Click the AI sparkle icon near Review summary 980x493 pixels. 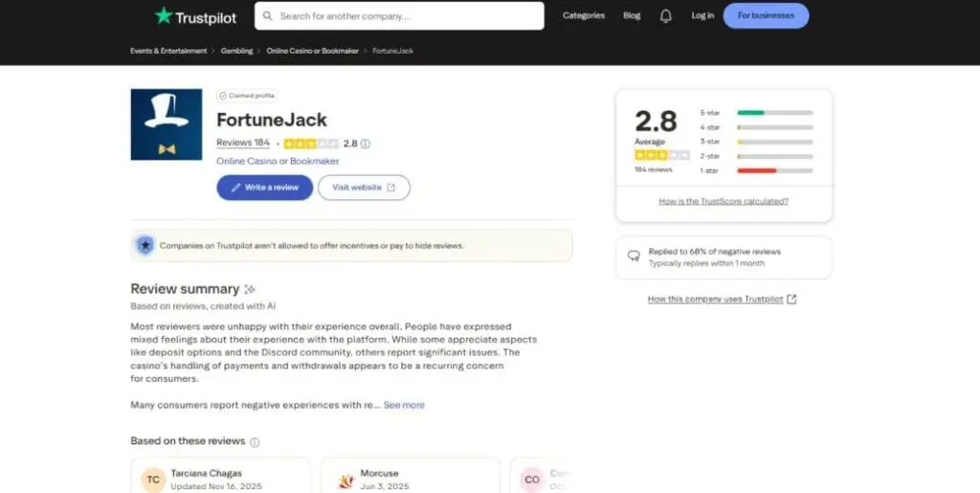(250, 289)
